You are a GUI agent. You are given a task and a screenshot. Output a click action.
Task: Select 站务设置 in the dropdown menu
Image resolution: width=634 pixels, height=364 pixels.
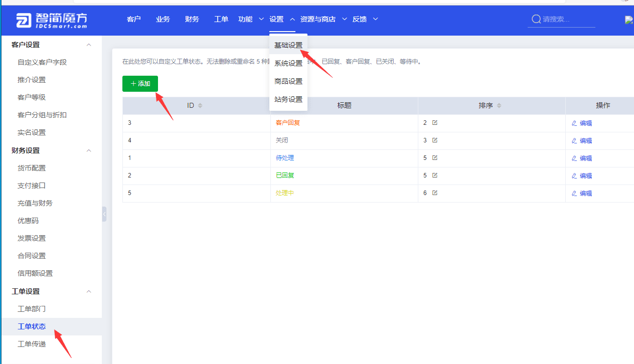[288, 99]
